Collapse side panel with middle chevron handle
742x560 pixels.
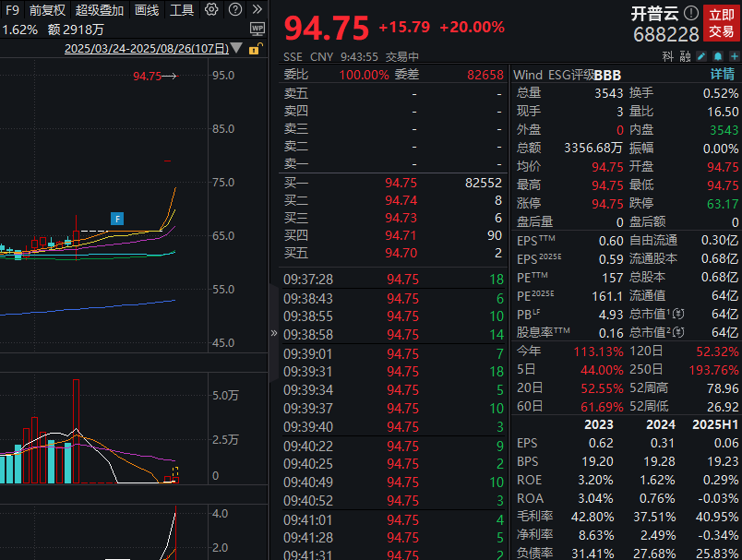[273, 333]
